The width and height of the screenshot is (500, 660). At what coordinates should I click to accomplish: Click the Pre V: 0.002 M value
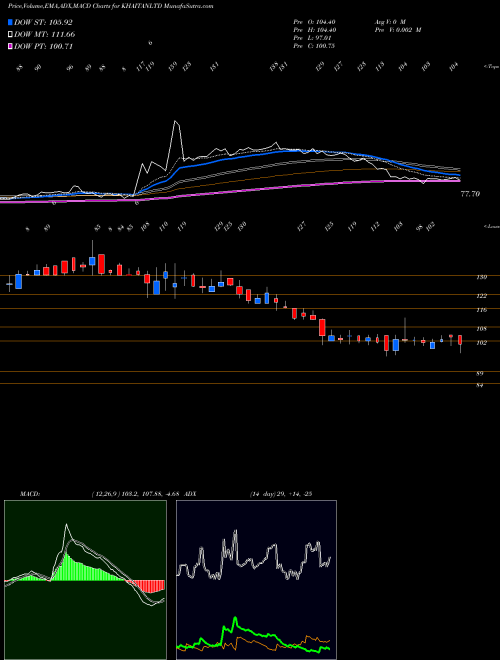point(397,30)
